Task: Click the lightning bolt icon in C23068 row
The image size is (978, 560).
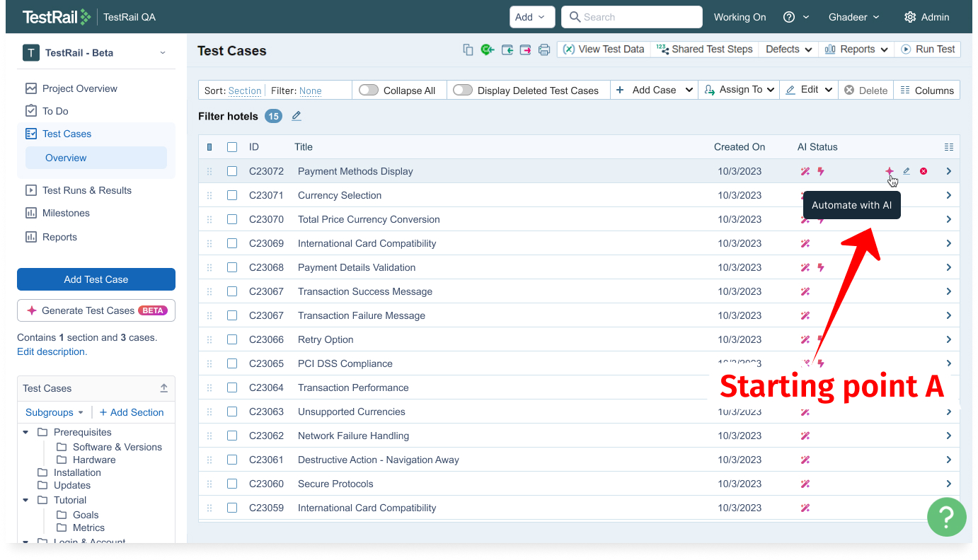Action: [x=821, y=267]
